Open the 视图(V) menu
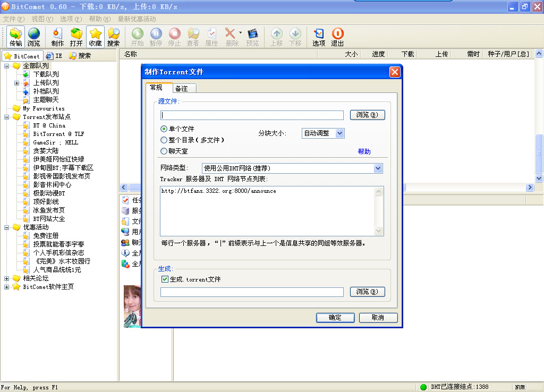Screen dimensions: 544x392 pyautogui.click(x=42, y=19)
